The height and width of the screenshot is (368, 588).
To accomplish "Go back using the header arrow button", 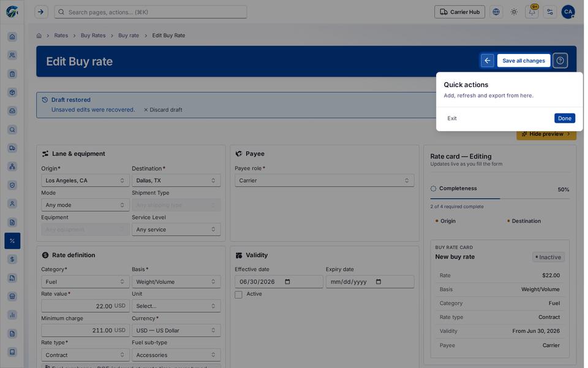I will (x=487, y=61).
